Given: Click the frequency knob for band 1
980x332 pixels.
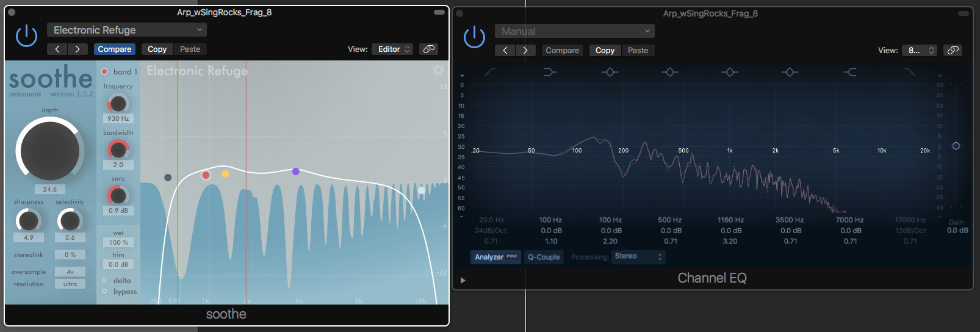Looking at the screenshot, I should pos(118,103).
